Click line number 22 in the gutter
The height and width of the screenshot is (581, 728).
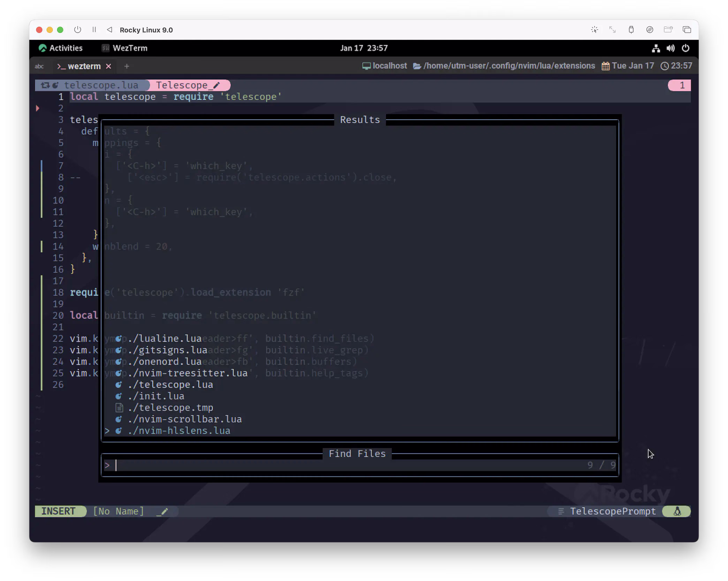click(x=58, y=338)
